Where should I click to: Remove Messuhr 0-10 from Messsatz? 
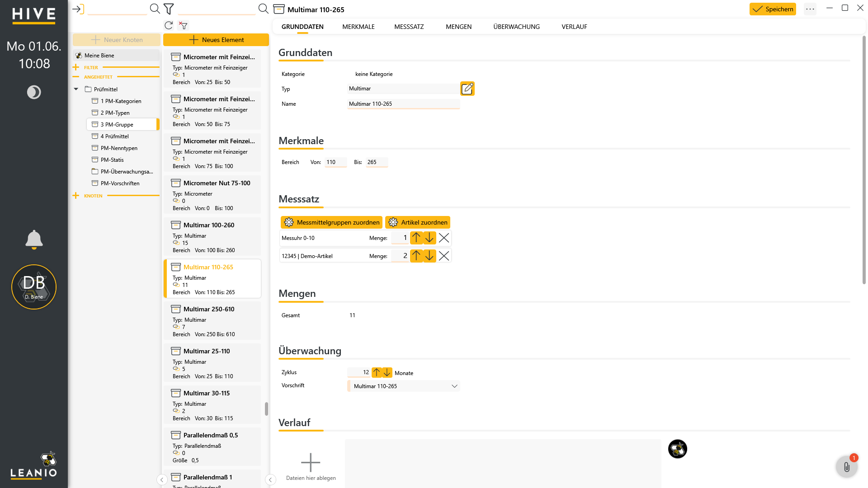click(444, 238)
